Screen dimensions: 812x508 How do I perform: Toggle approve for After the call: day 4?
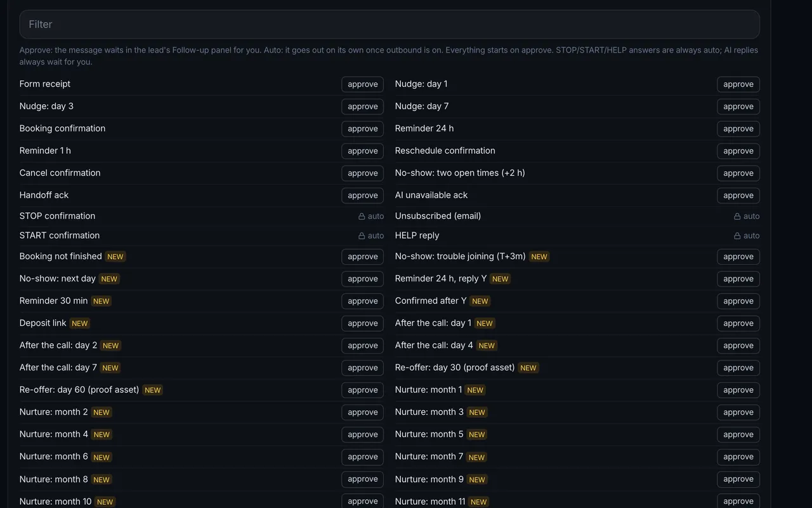(x=738, y=345)
